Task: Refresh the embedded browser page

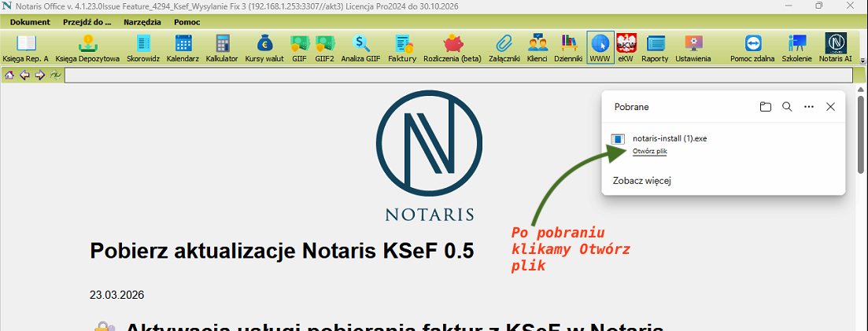Action: click(x=55, y=75)
